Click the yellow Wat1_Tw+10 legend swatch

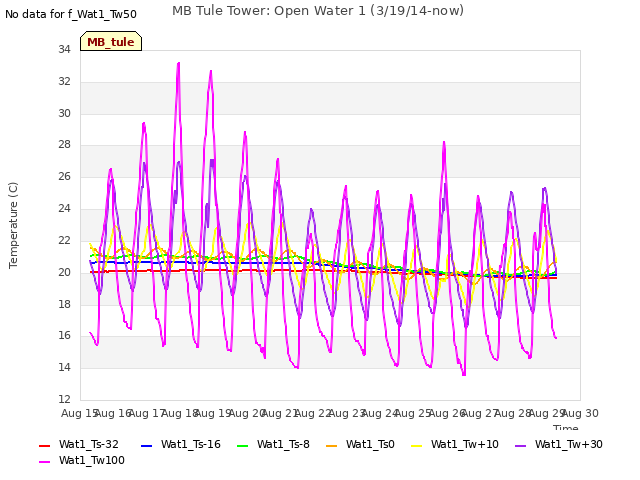pyautogui.click(x=416, y=445)
